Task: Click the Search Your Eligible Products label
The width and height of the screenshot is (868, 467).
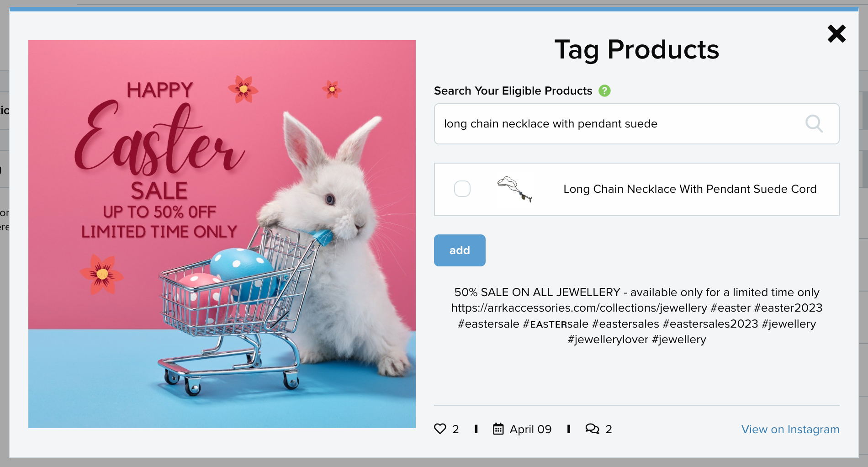Action: click(513, 91)
